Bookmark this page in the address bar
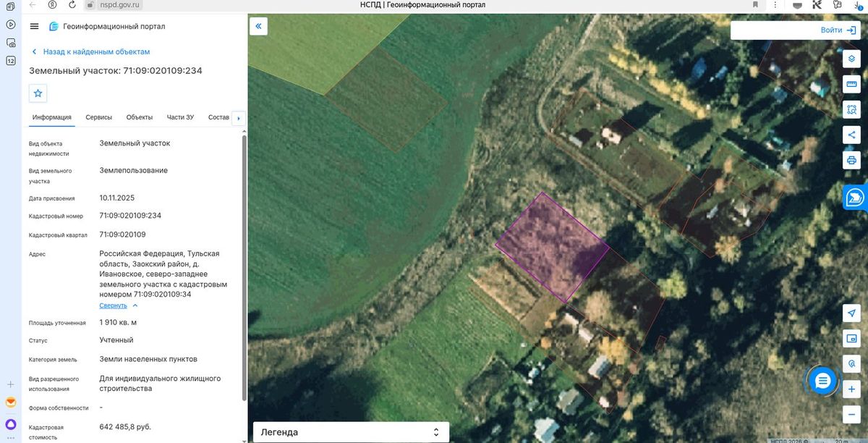868x443 pixels. (756, 4)
